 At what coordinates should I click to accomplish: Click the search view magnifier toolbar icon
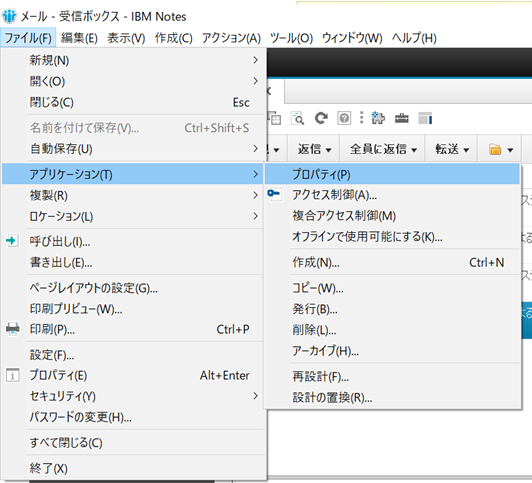coord(298,118)
